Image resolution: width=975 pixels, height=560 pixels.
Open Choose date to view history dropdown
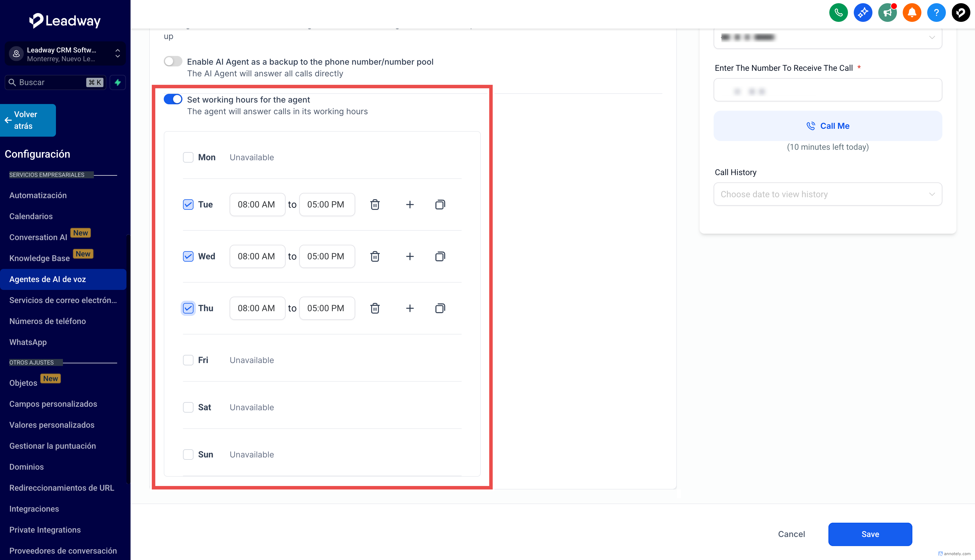827,194
